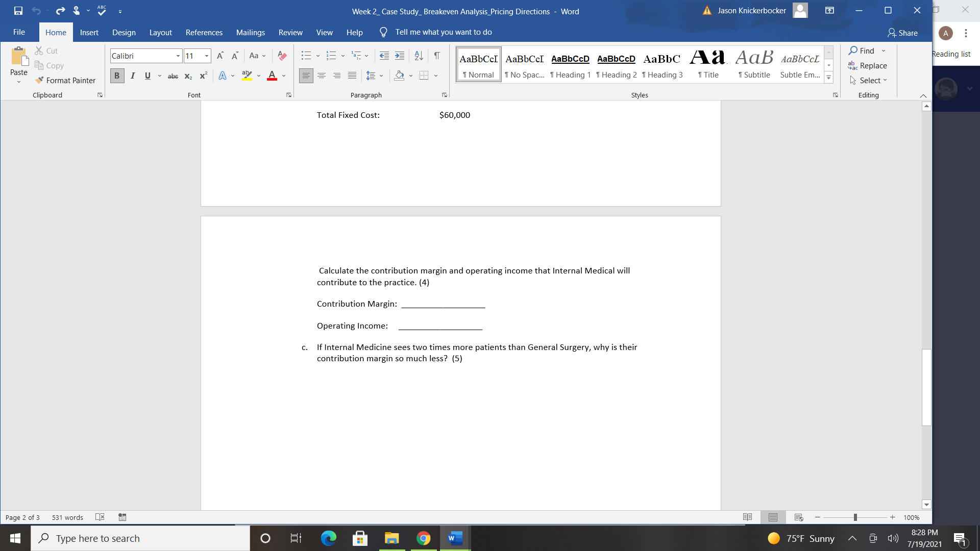Image resolution: width=980 pixels, height=551 pixels.
Task: Click the Windows taskbar search box
Action: pyautogui.click(x=140, y=538)
